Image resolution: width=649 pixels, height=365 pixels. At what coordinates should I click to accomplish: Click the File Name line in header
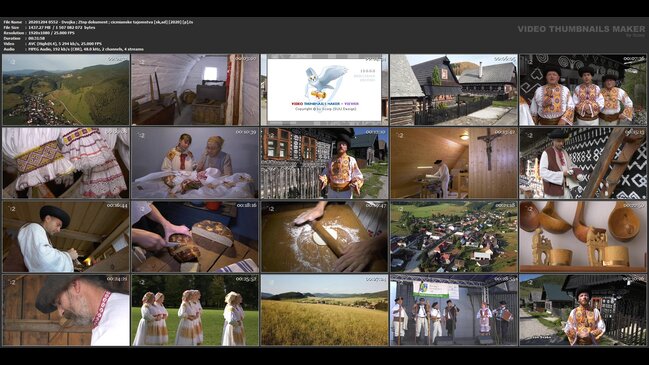tap(98, 22)
